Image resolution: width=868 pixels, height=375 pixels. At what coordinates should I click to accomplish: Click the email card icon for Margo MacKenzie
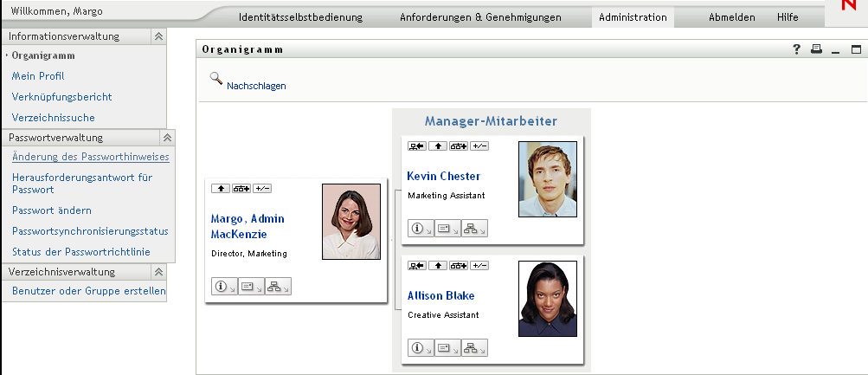[251, 287]
